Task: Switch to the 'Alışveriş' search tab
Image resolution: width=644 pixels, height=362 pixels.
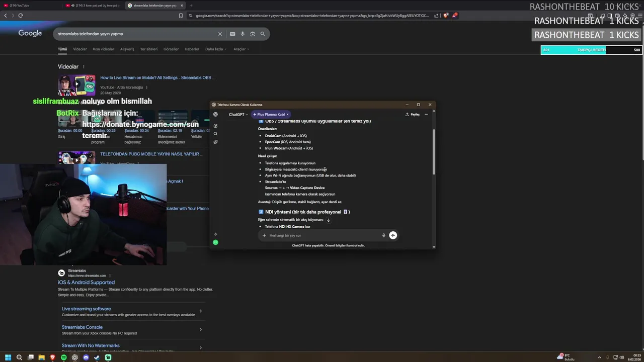Action: click(x=127, y=49)
